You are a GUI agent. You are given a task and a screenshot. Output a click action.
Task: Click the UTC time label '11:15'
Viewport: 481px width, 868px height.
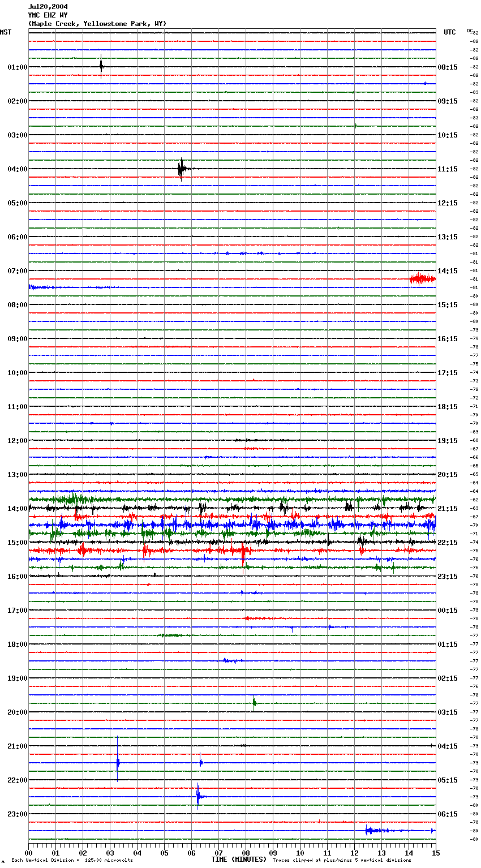(x=448, y=169)
